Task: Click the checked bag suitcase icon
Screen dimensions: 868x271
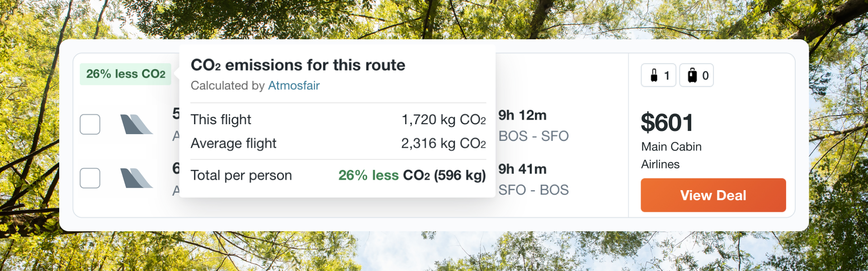Action: (692, 75)
